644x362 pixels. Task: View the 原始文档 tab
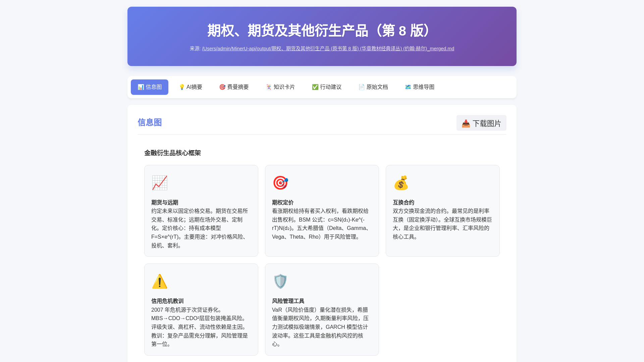373,87
